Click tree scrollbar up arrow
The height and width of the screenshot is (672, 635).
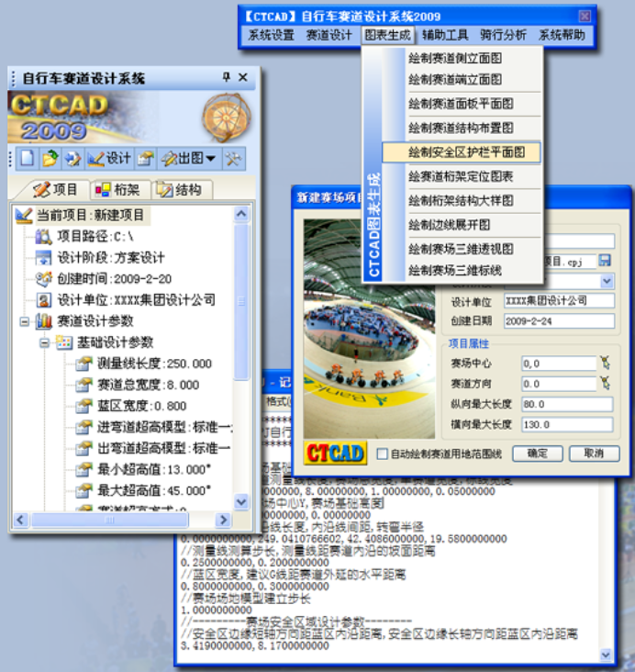click(x=241, y=214)
